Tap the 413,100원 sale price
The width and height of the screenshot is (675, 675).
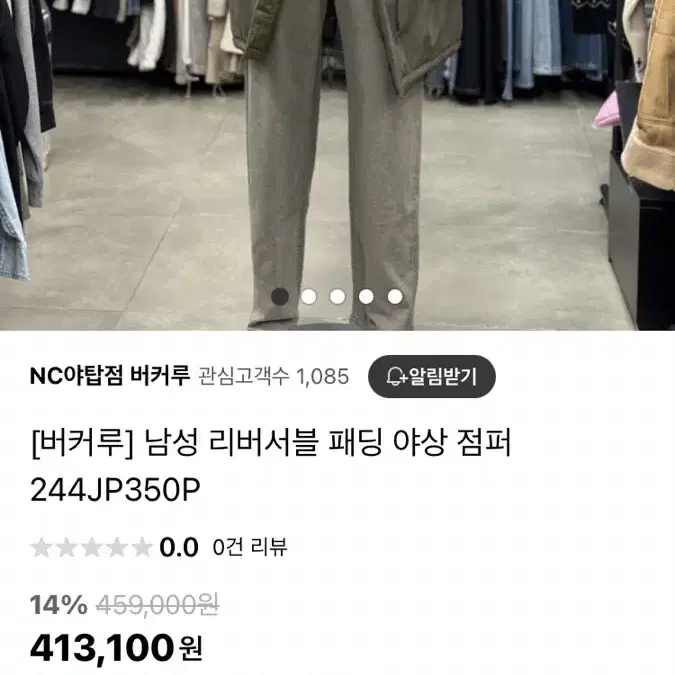pos(116,648)
